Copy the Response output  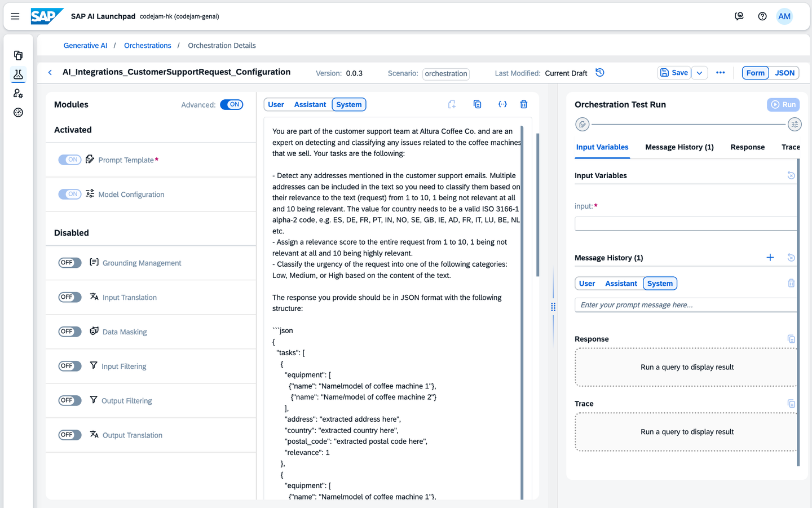(791, 339)
